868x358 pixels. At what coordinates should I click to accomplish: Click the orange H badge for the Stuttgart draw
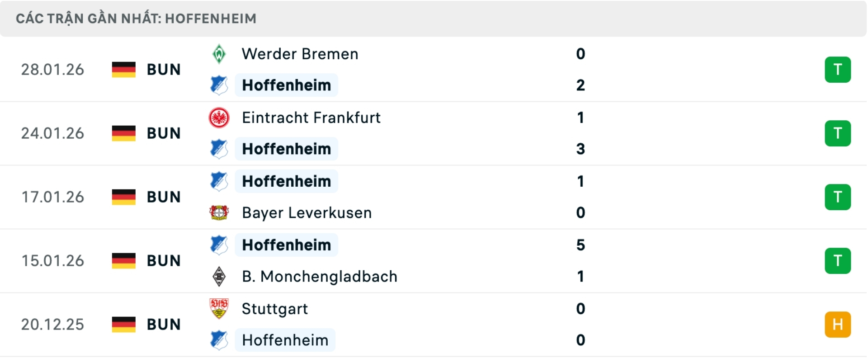(839, 324)
